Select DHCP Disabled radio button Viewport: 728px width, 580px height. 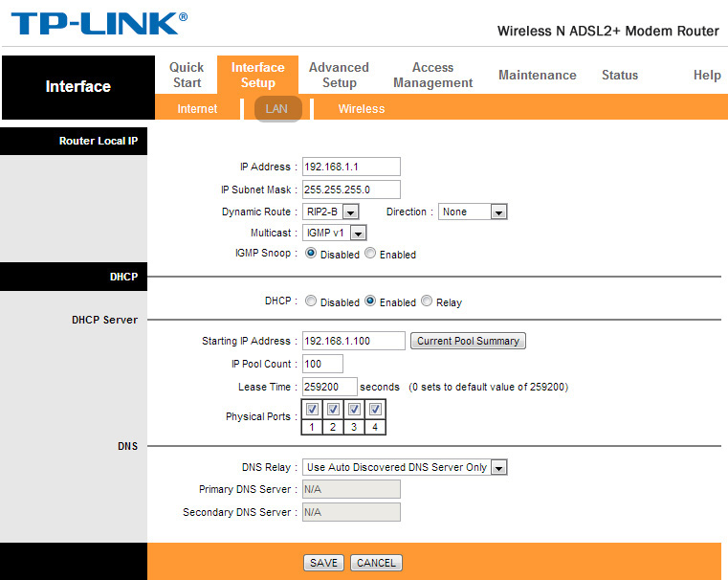point(311,301)
